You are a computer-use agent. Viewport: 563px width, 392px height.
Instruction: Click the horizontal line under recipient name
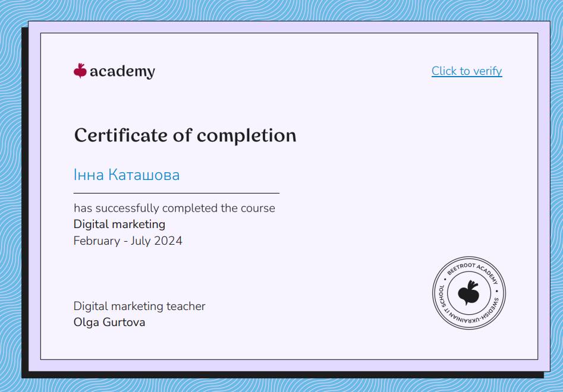click(x=176, y=193)
